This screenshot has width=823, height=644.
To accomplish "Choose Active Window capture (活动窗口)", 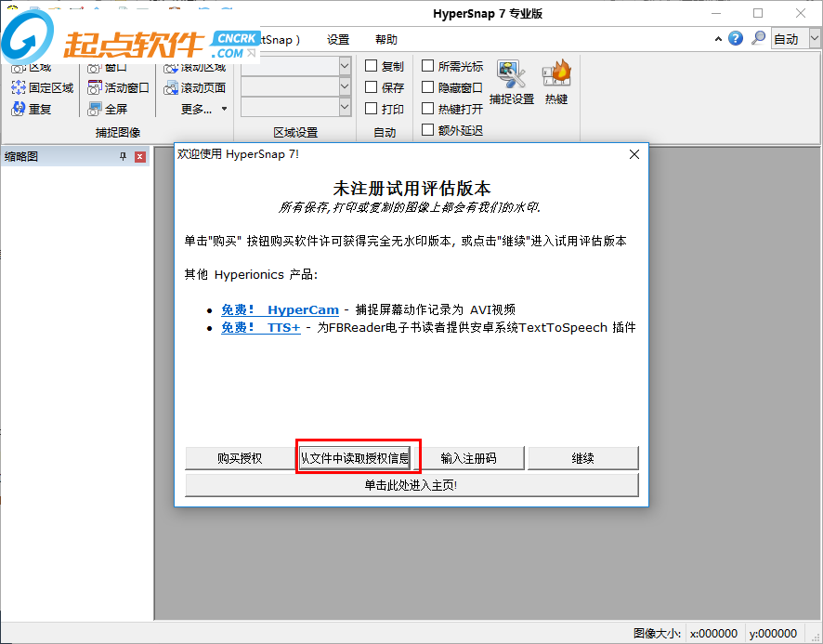I will pos(118,87).
